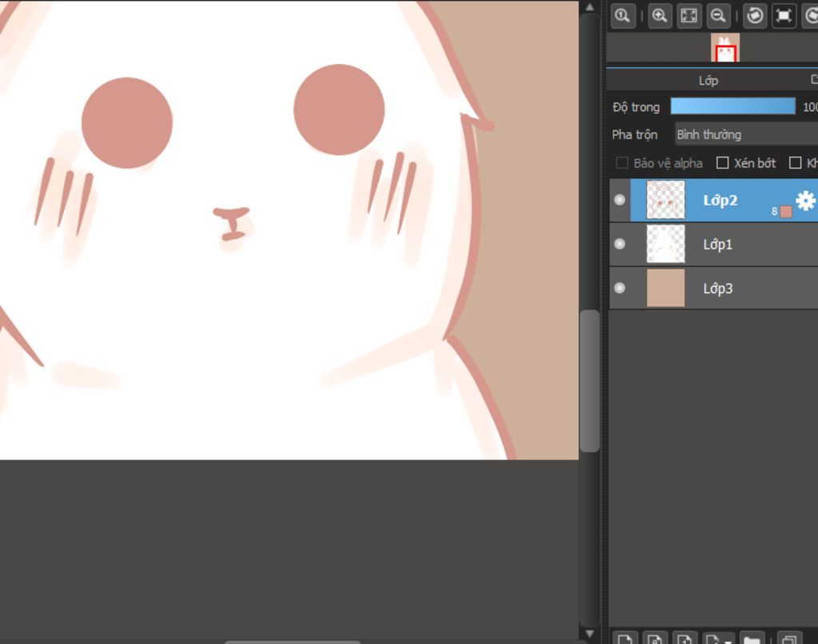
Task: Click the Pha trộn label
Action: (634, 135)
